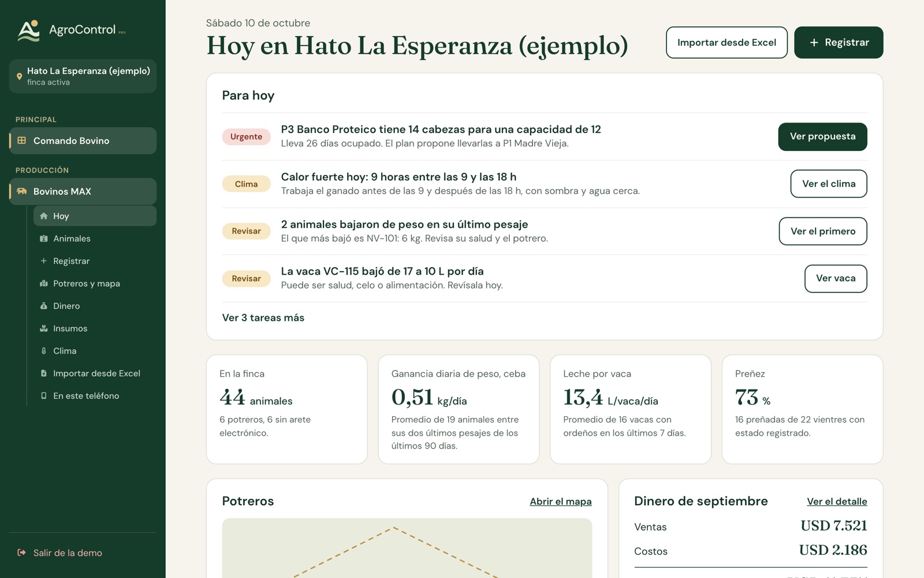Expand Ver 3 tareas más
Viewport: 924px width, 578px height.
point(263,317)
